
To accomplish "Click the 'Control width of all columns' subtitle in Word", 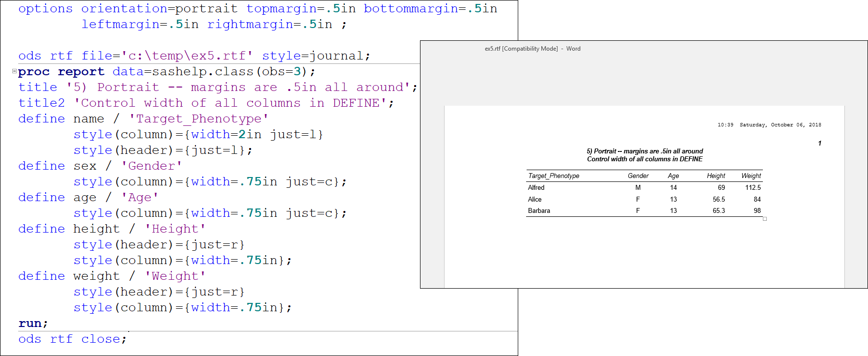I will coord(644,159).
